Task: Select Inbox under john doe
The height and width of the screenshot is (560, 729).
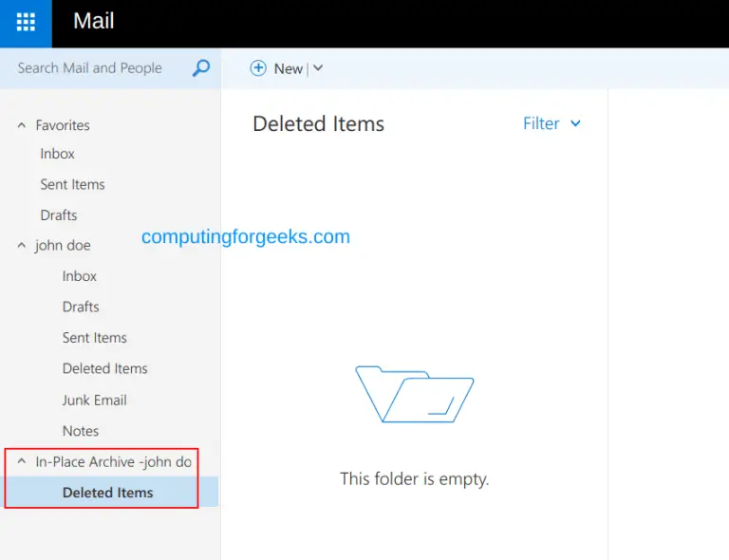Action: point(80,276)
